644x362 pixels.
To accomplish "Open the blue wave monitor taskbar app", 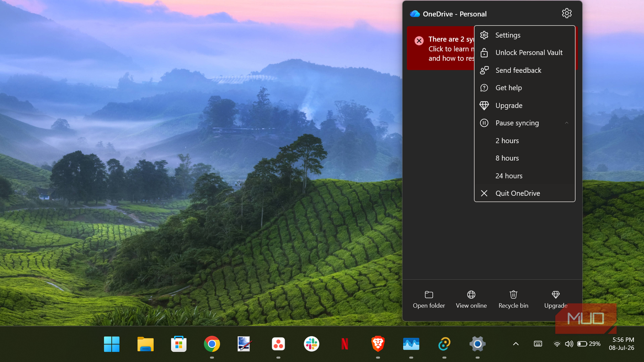I will point(411,344).
